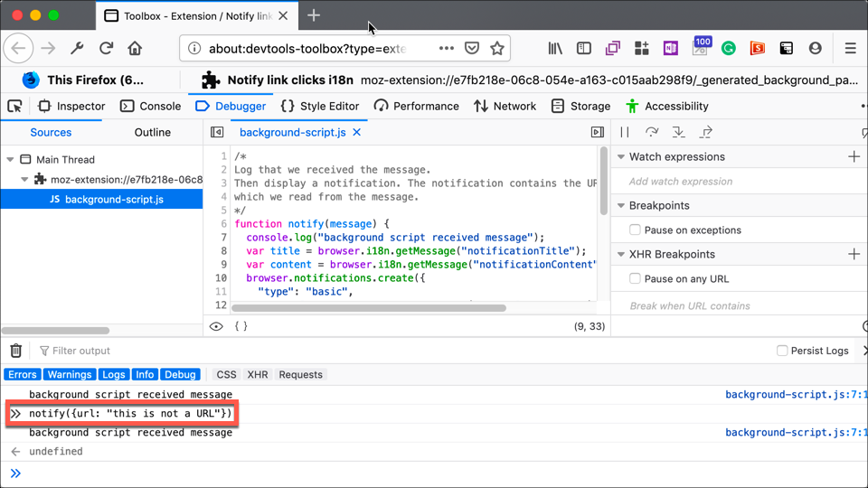The width and height of the screenshot is (868, 488).
Task: Click the step over icon
Action: coord(651,132)
